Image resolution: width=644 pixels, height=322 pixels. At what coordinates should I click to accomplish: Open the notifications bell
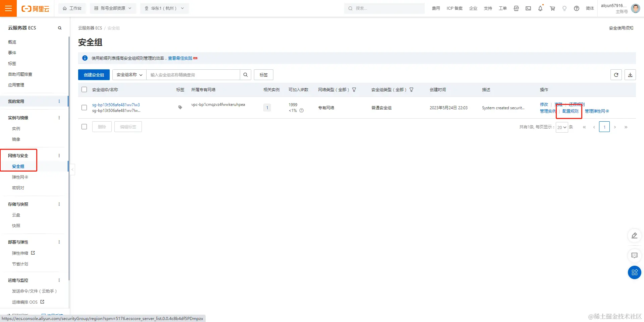(540, 8)
